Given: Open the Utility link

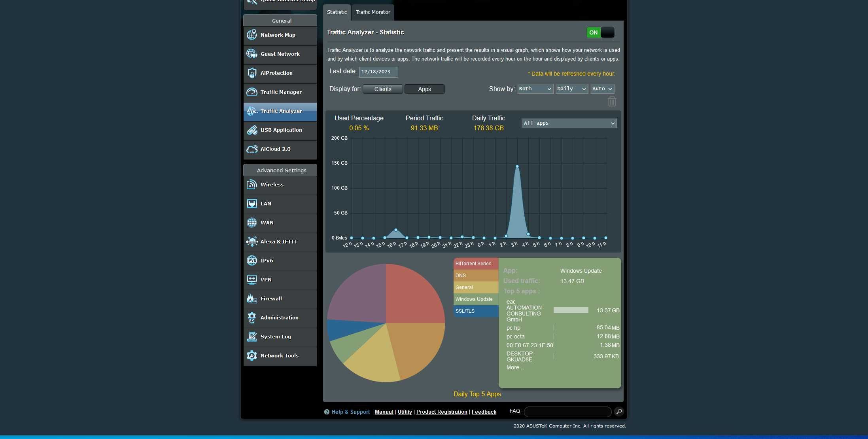Looking at the screenshot, I should (x=405, y=412).
